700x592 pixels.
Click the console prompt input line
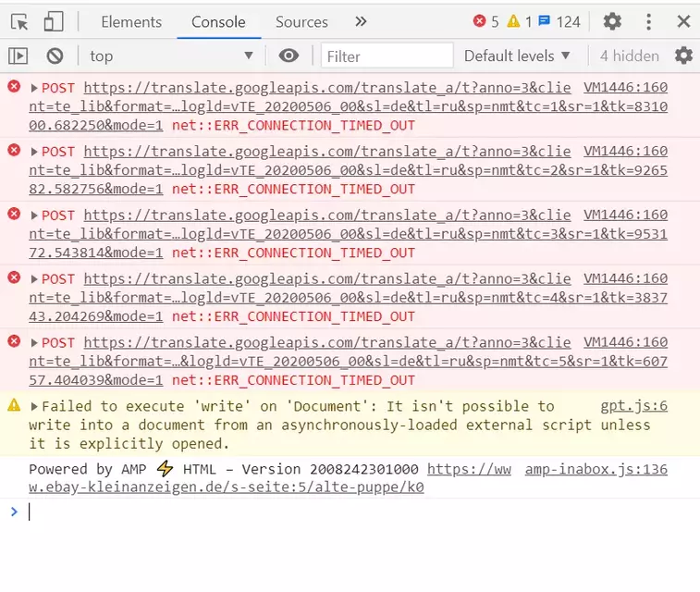coord(350,512)
